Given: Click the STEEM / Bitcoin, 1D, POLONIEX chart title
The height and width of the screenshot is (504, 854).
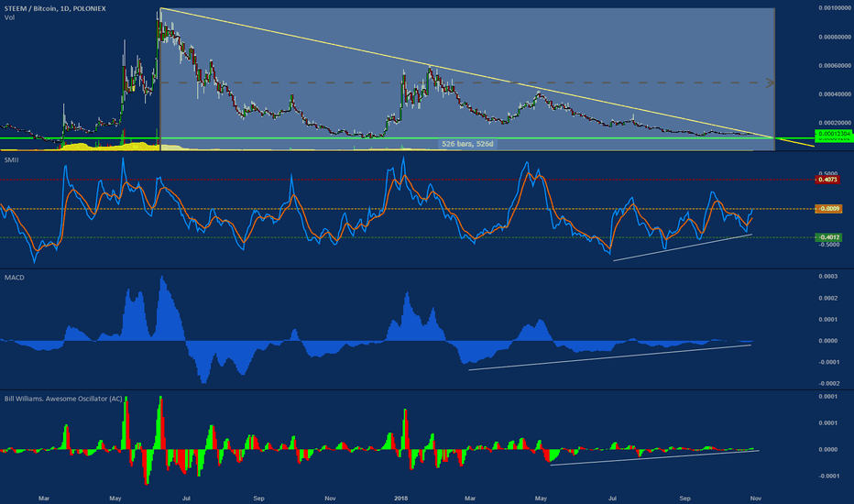Looking at the screenshot, I should tap(55, 9).
